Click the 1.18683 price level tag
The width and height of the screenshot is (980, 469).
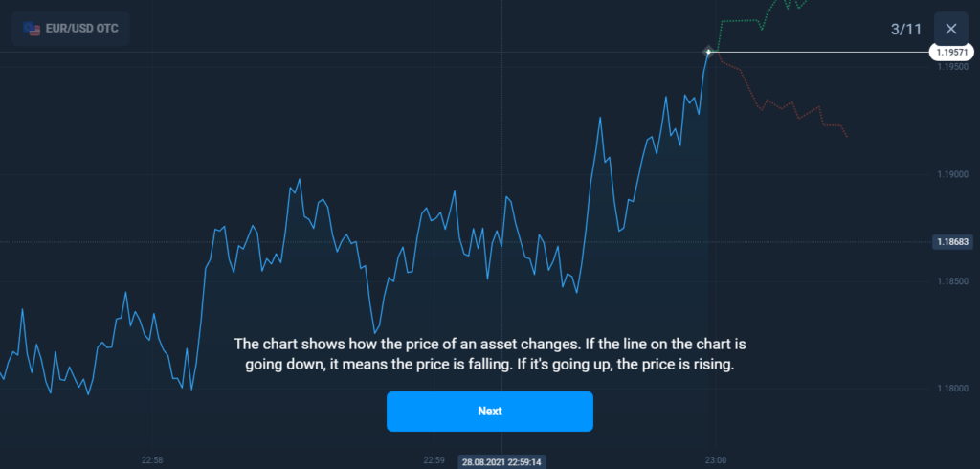pyautogui.click(x=954, y=242)
